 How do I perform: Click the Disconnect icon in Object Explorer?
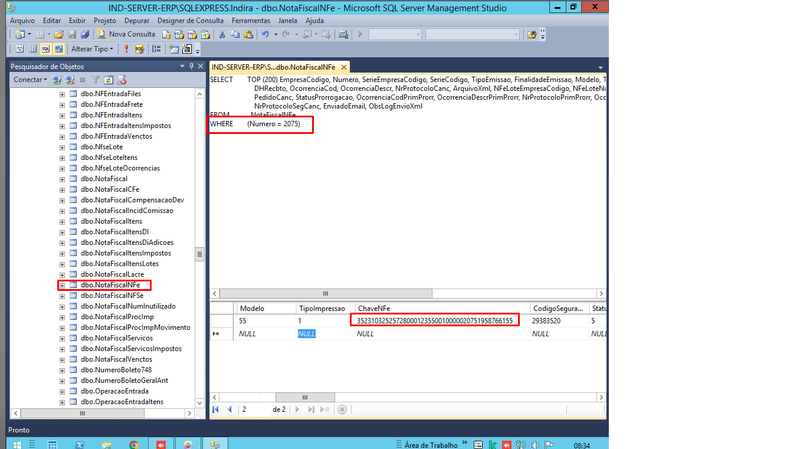pos(70,80)
